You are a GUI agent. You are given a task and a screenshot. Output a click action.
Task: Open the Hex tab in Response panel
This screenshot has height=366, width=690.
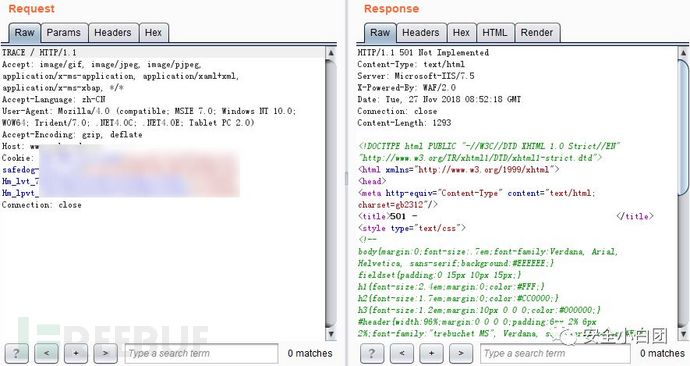pos(461,33)
